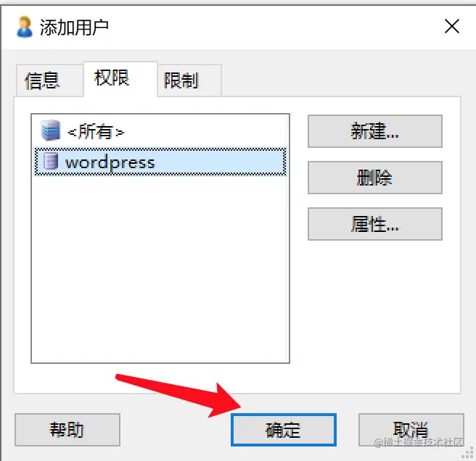
Task: Click the stacked database icon beside <所有>
Action: (x=51, y=130)
